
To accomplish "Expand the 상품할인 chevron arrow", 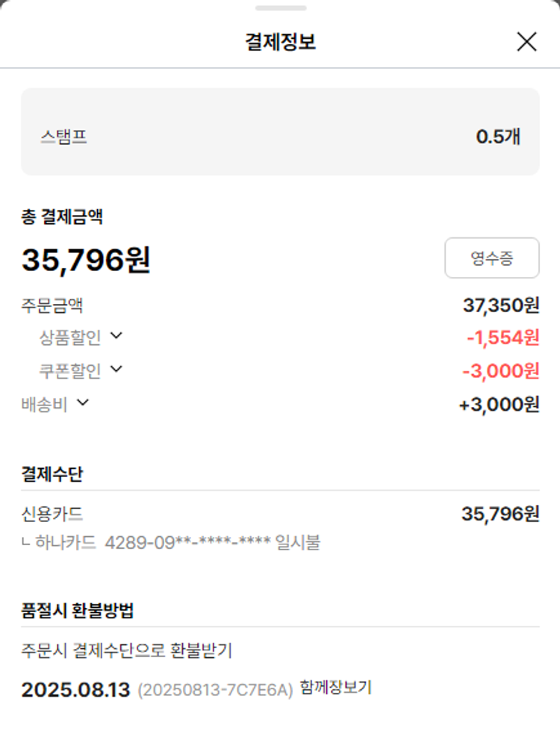I will coord(116,336).
